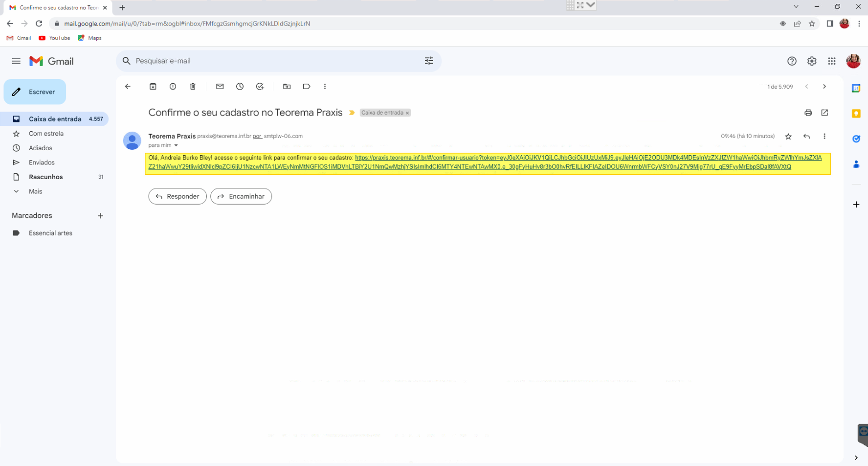Image resolution: width=868 pixels, height=466 pixels.
Task: Open more options in email toolbar
Action: pos(325,87)
